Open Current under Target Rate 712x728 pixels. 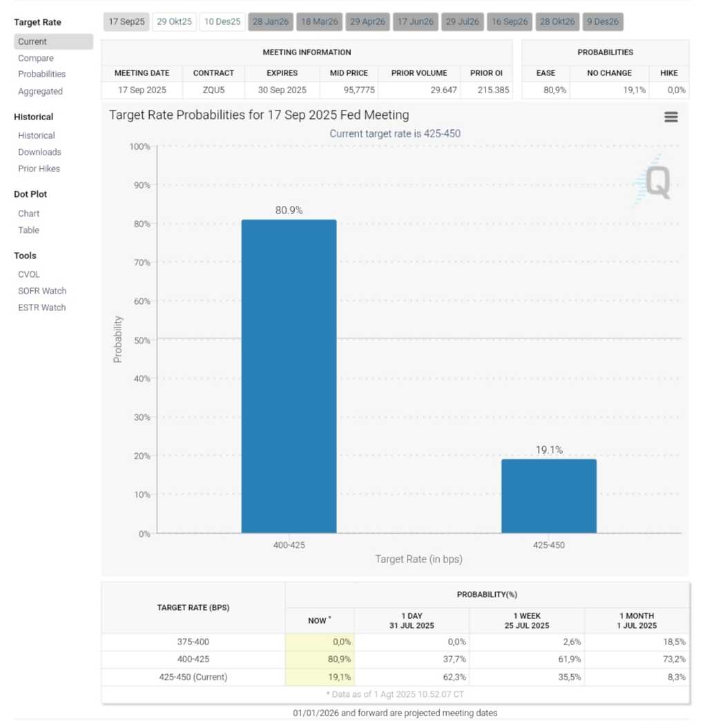(53, 41)
